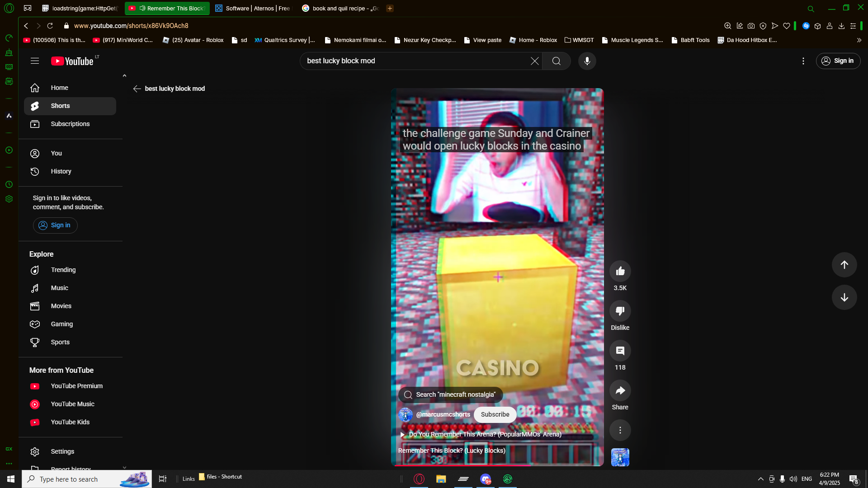Open the YouTube guide hamburger menu
Screen dimensions: 868x488
35,61
